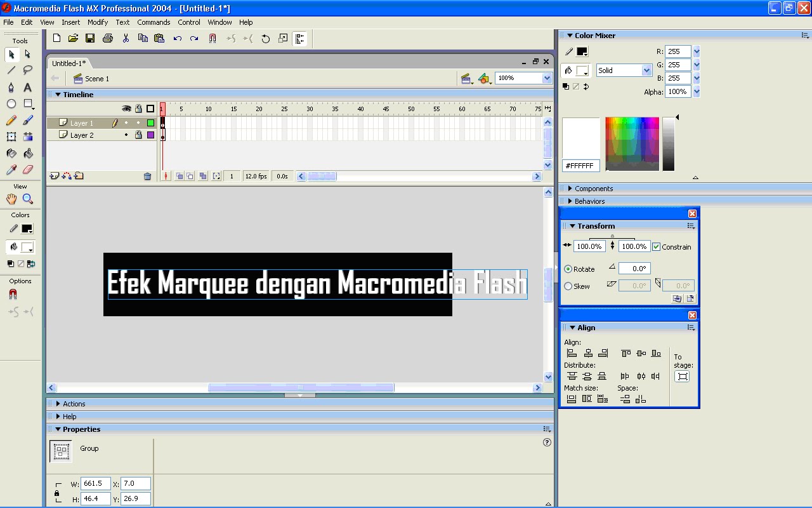Select the Line tool

11,70
